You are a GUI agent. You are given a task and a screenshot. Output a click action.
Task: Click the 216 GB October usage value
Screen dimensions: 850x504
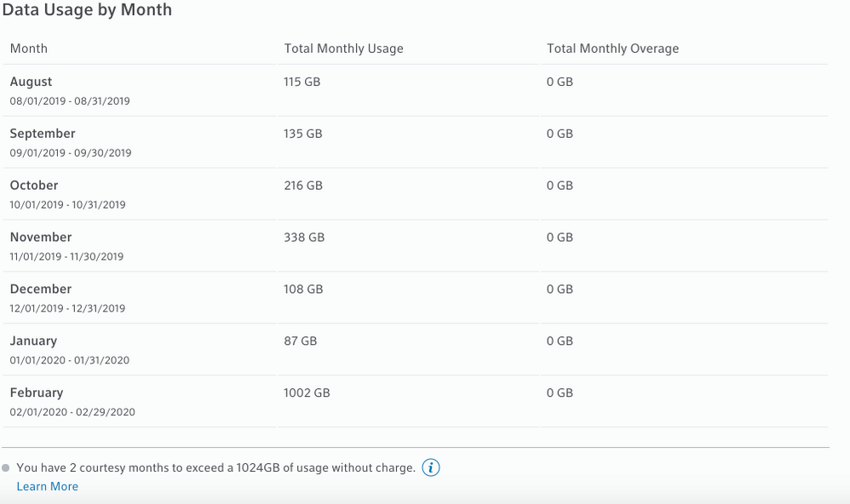(x=303, y=186)
